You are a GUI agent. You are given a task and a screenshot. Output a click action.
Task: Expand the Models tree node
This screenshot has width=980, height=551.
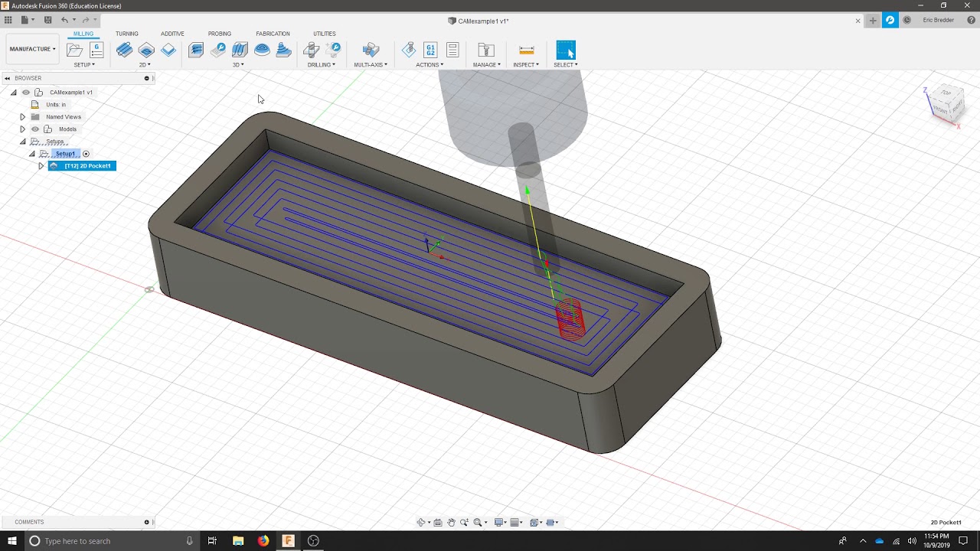[22, 129]
